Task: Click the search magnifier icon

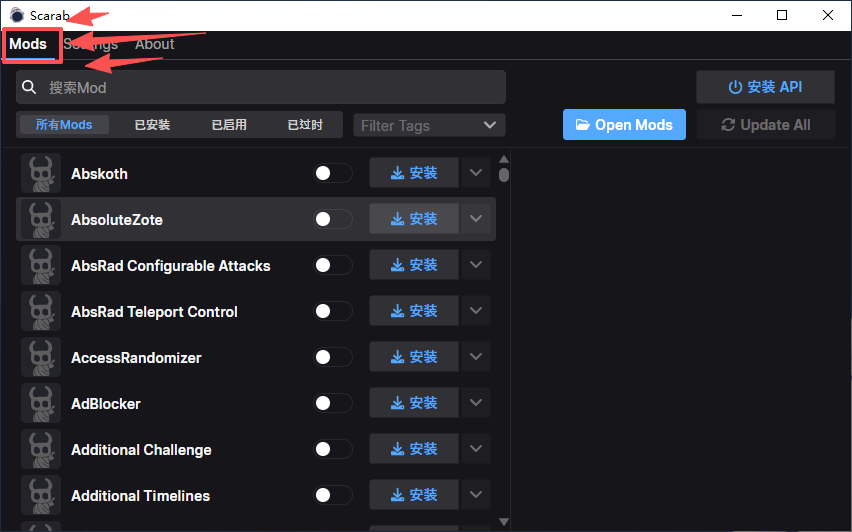Action: [29, 87]
